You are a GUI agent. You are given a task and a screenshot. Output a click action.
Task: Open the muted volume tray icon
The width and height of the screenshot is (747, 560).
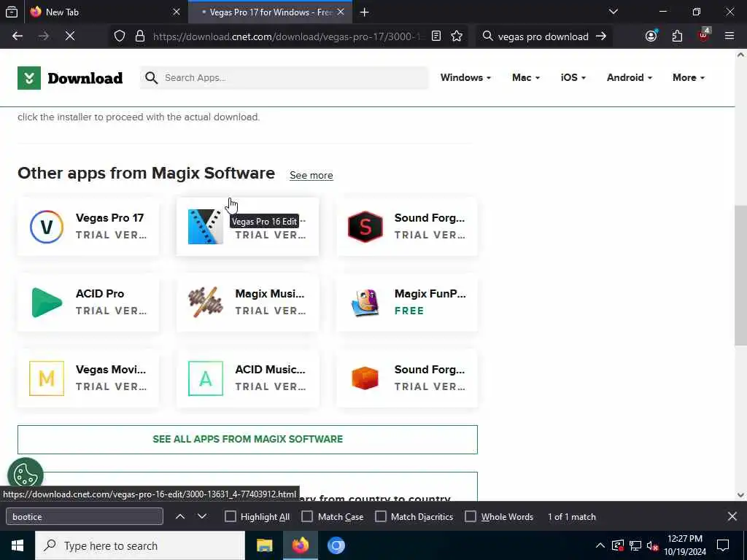click(653, 545)
